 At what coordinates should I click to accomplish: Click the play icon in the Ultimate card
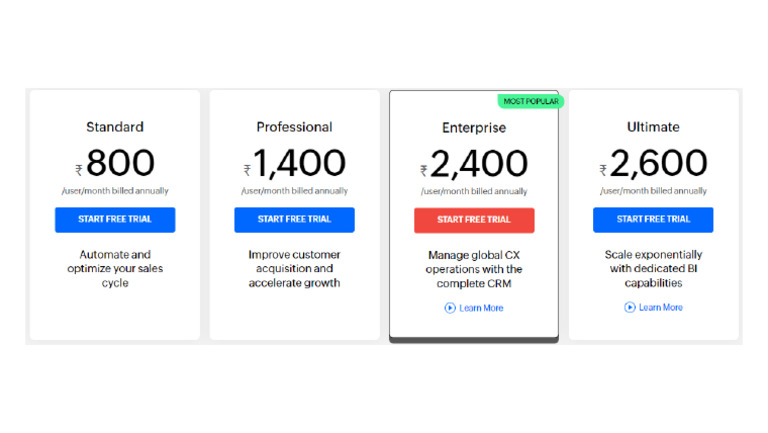[630, 307]
